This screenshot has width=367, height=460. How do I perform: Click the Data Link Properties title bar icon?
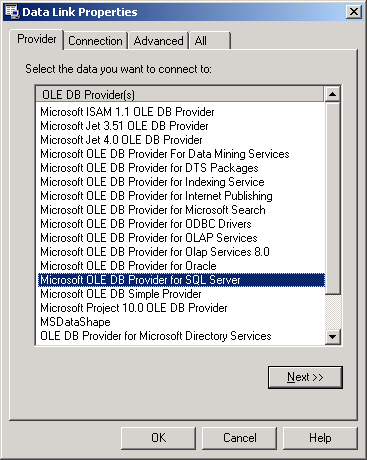(12, 12)
